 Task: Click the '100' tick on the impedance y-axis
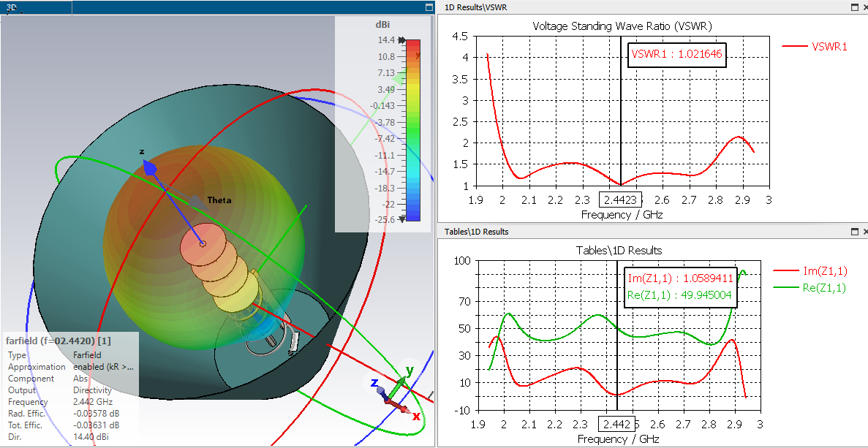click(x=463, y=260)
